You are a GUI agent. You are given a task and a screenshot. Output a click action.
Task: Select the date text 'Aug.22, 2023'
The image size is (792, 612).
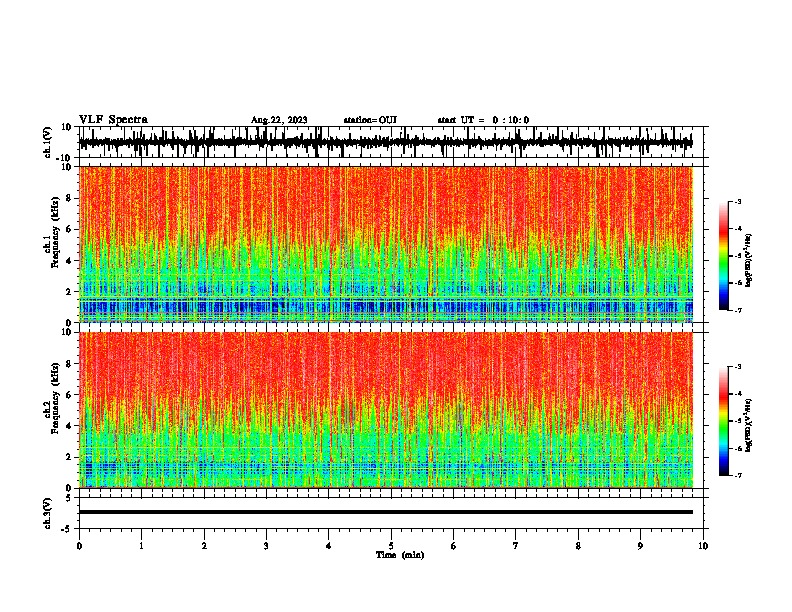[279, 120]
